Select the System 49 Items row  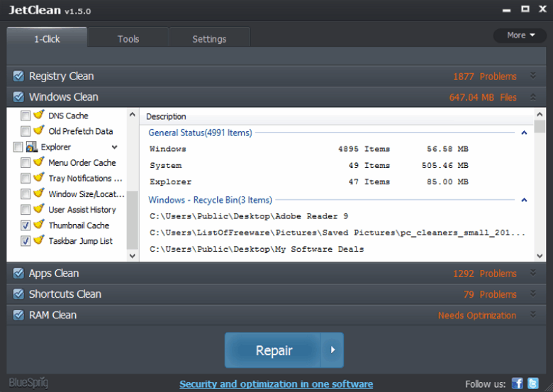[x=309, y=165]
